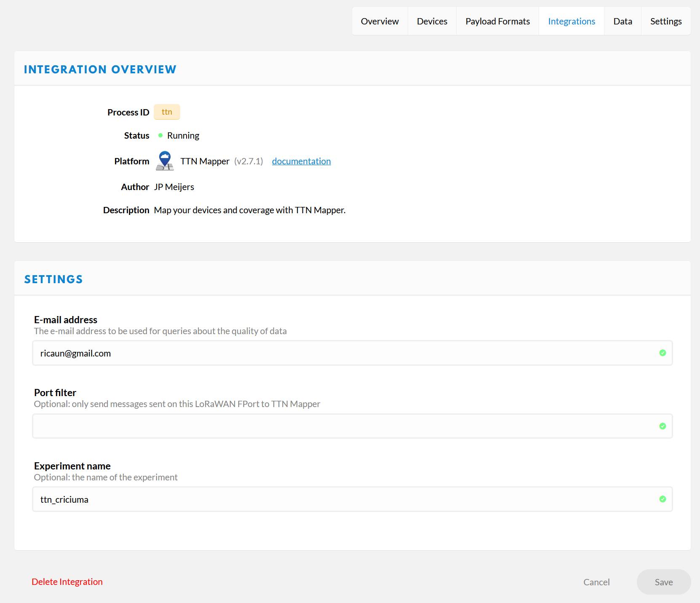700x603 pixels.
Task: Click Delete Integration
Action: pos(67,582)
